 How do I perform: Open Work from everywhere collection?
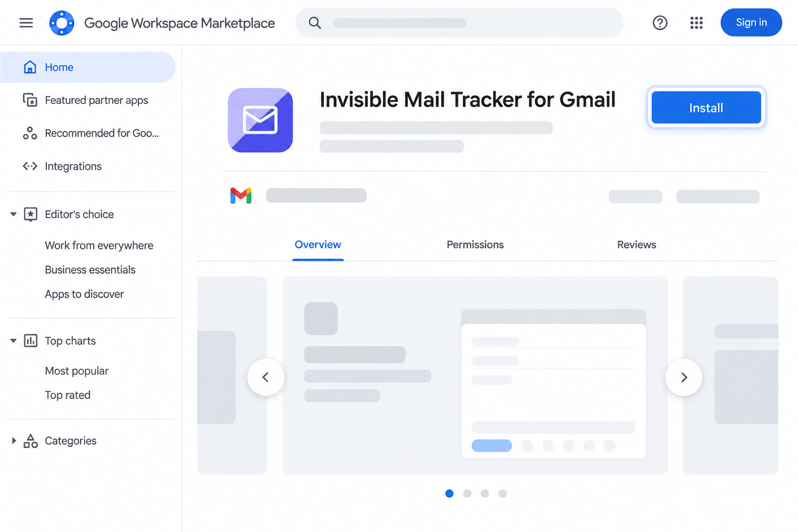point(99,245)
